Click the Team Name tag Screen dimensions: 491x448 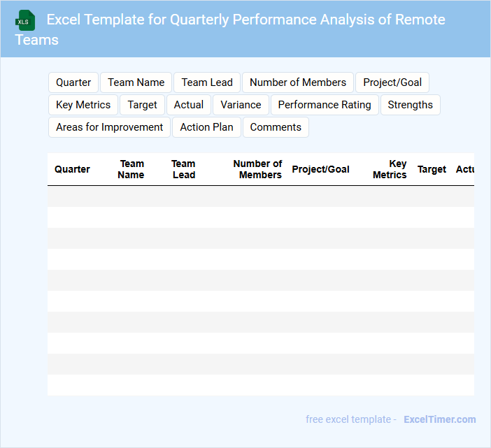pyautogui.click(x=136, y=82)
